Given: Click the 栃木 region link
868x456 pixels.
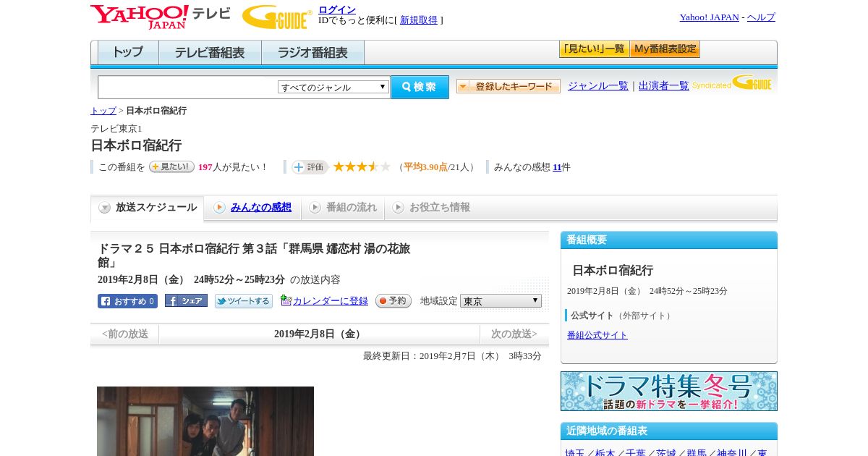Looking at the screenshot, I should click(605, 453).
